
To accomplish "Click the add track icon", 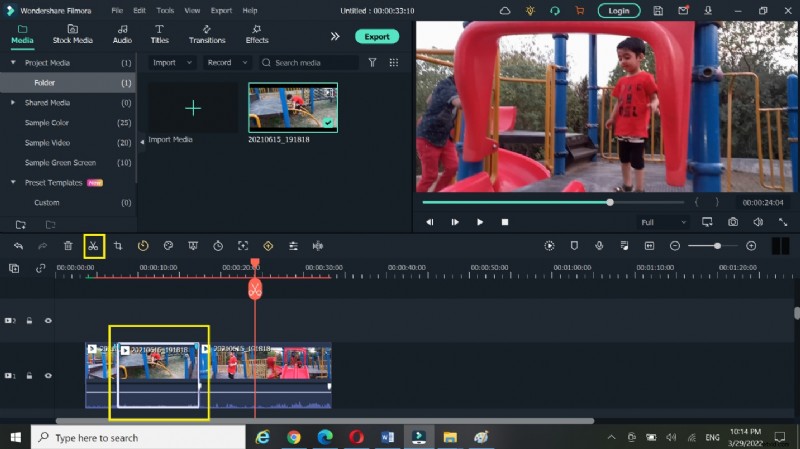I will 14,268.
